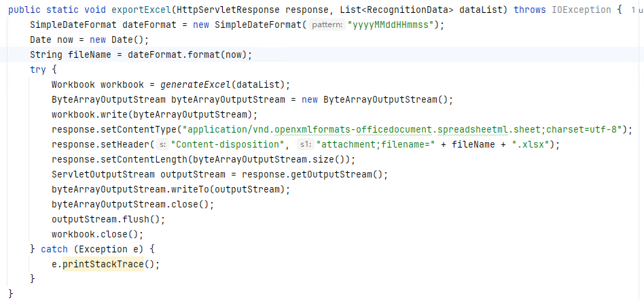This screenshot has width=644, height=300.
Task: Click the 's1:' parameter hint
Action: [x=304, y=144]
